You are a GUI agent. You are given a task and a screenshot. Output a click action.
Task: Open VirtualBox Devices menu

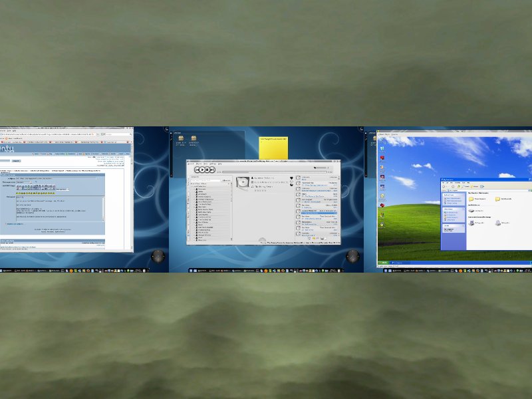tap(394, 135)
